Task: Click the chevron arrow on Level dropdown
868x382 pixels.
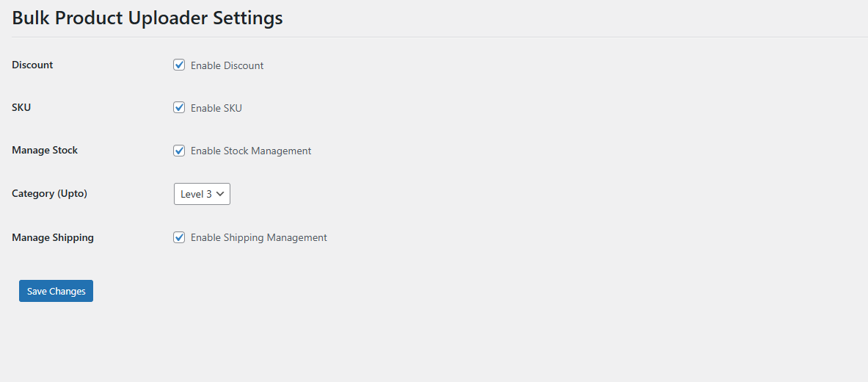Action: [x=220, y=194]
